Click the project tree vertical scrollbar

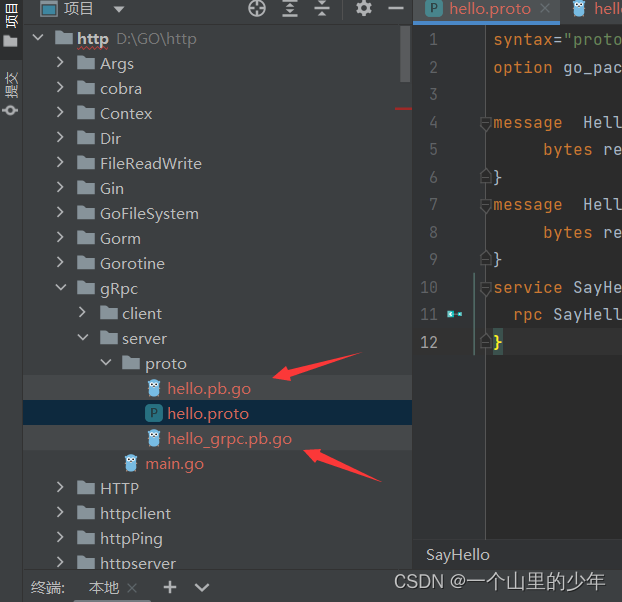(x=405, y=54)
